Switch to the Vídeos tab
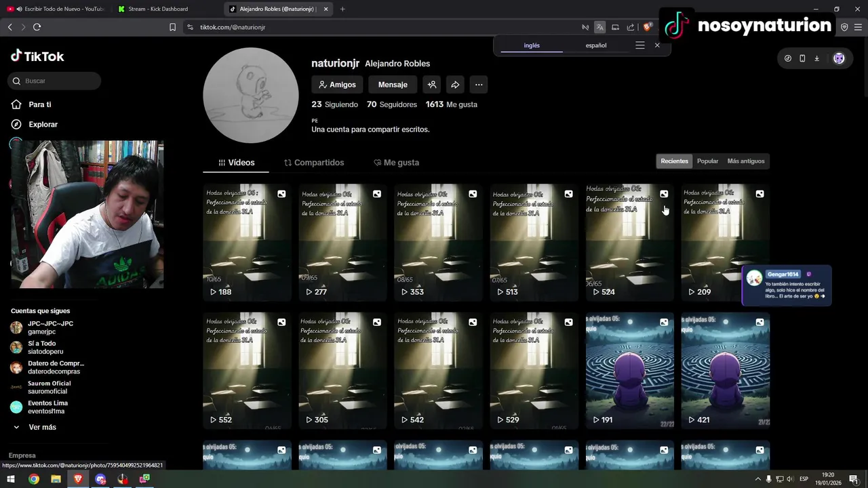The width and height of the screenshot is (868, 488). coord(236,163)
